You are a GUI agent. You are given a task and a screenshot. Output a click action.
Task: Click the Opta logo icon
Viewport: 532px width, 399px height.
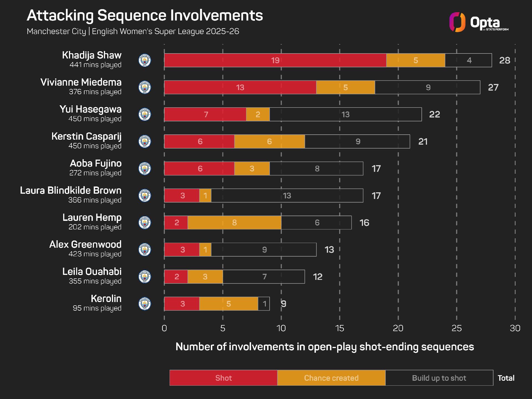tap(457, 22)
